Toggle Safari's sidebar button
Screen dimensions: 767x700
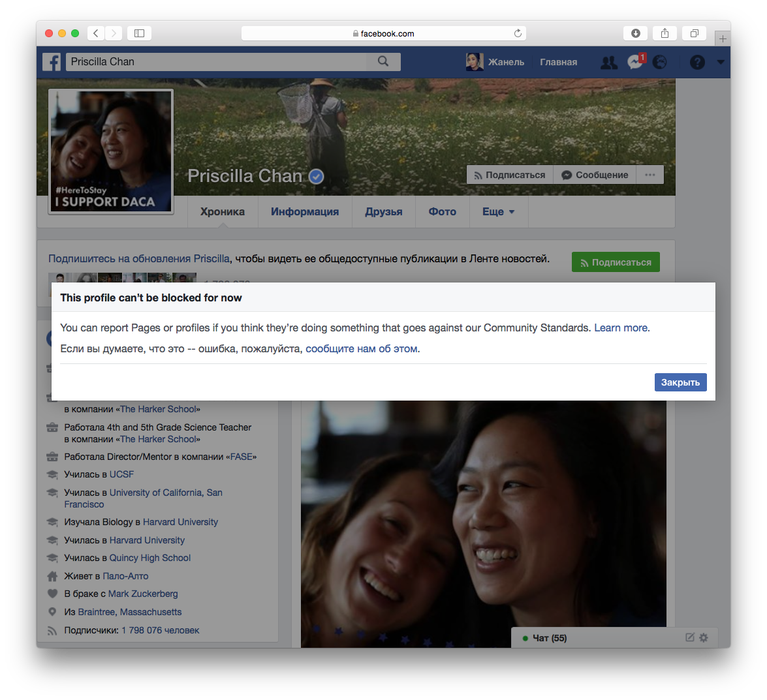point(140,33)
